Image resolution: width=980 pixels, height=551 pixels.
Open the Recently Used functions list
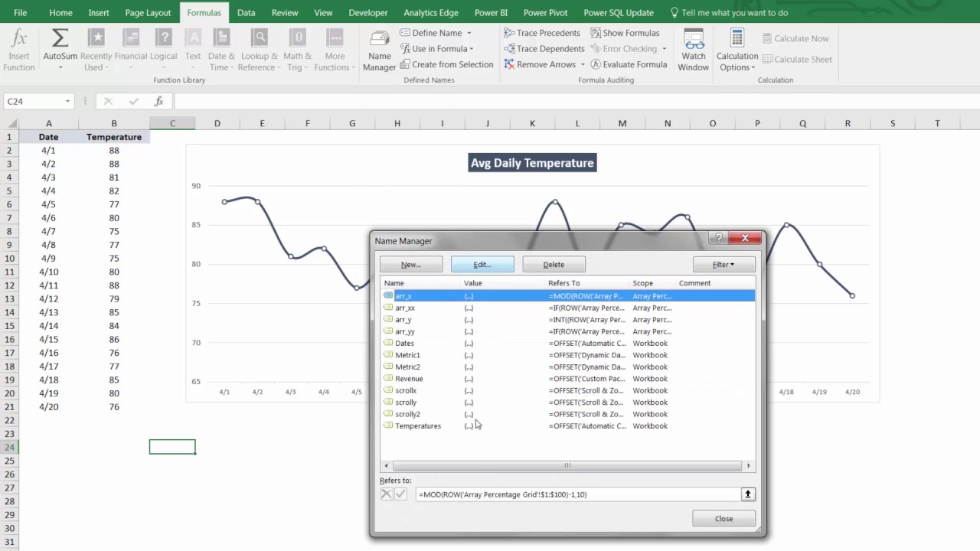(96, 51)
